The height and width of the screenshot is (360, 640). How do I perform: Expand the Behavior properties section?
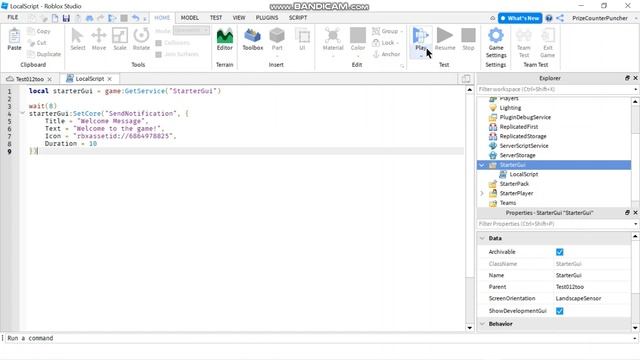(x=482, y=324)
